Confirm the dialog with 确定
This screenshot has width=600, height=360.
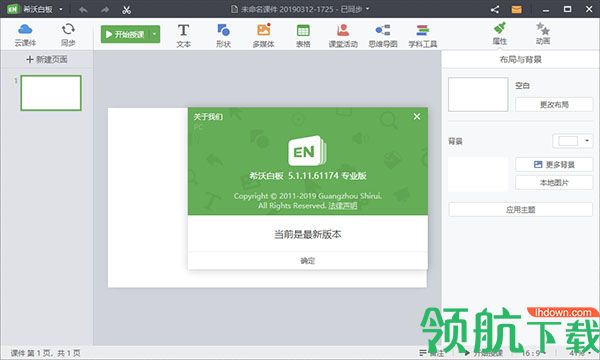pos(308,261)
